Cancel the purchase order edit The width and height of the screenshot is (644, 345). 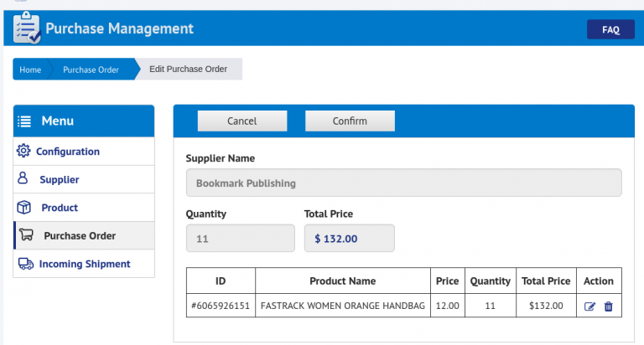pyautogui.click(x=241, y=121)
